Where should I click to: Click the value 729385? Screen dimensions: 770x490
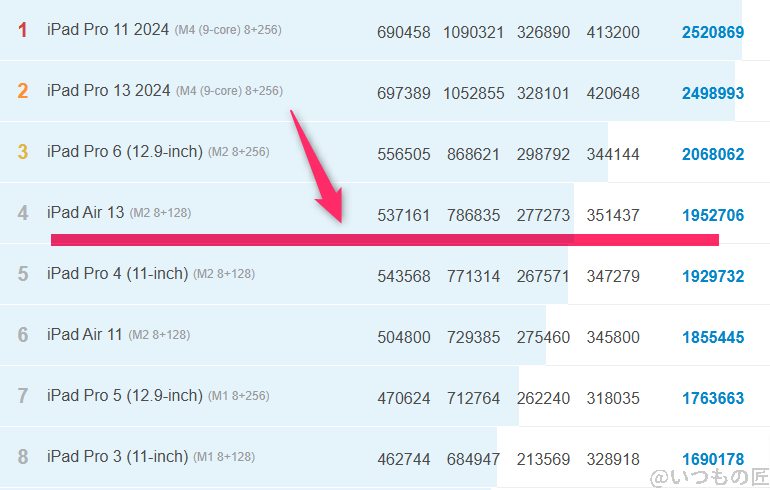tap(473, 337)
